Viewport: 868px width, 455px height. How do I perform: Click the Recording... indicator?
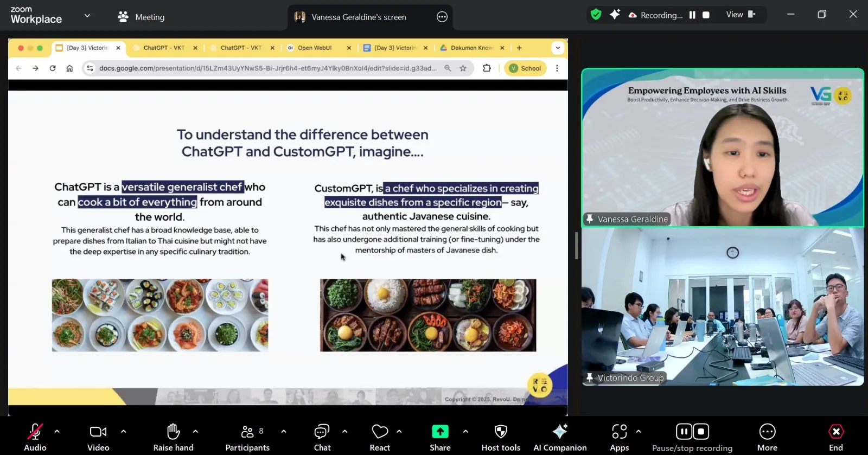[x=655, y=15]
